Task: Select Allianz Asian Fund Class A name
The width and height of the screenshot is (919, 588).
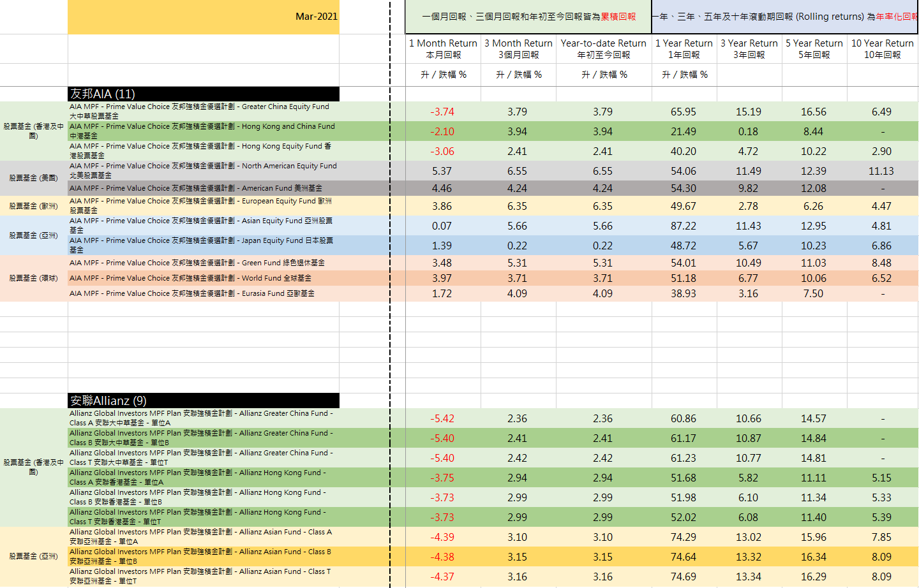Action: coord(204,537)
